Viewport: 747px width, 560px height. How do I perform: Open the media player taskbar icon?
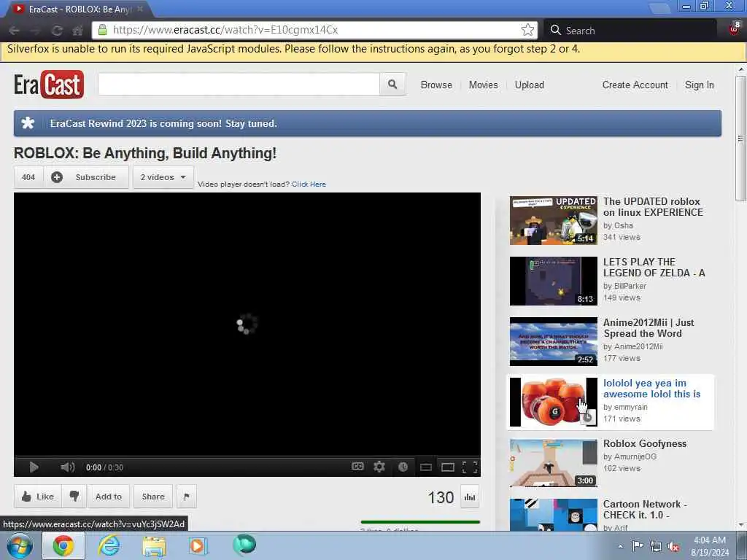click(197, 545)
